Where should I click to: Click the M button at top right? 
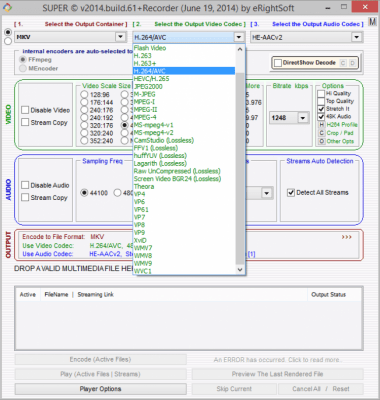point(372,22)
